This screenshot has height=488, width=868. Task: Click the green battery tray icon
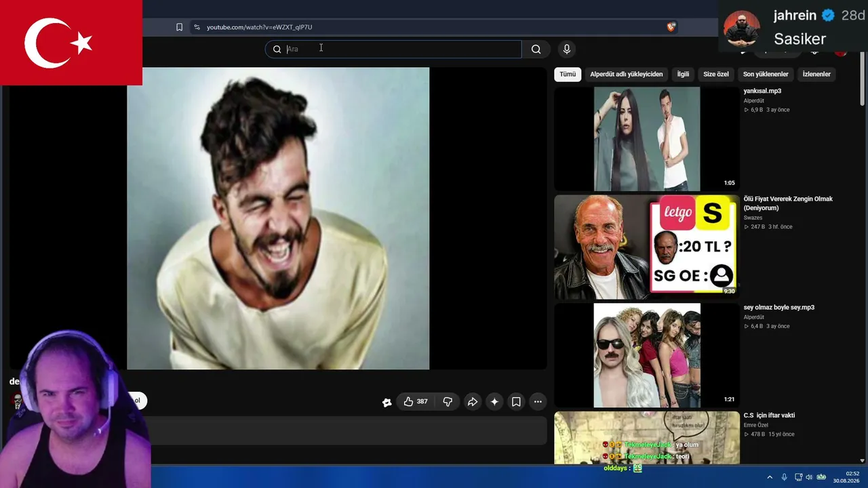click(821, 477)
